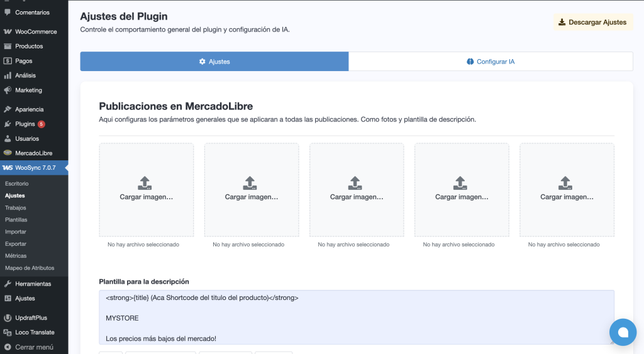Click the MercadoLibre handshake icon

(x=8, y=153)
